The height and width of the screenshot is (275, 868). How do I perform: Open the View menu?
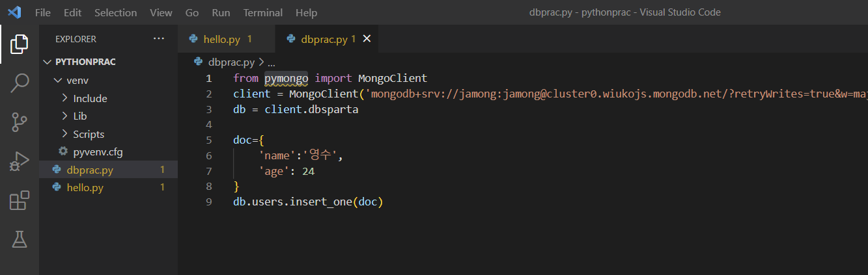click(x=161, y=12)
